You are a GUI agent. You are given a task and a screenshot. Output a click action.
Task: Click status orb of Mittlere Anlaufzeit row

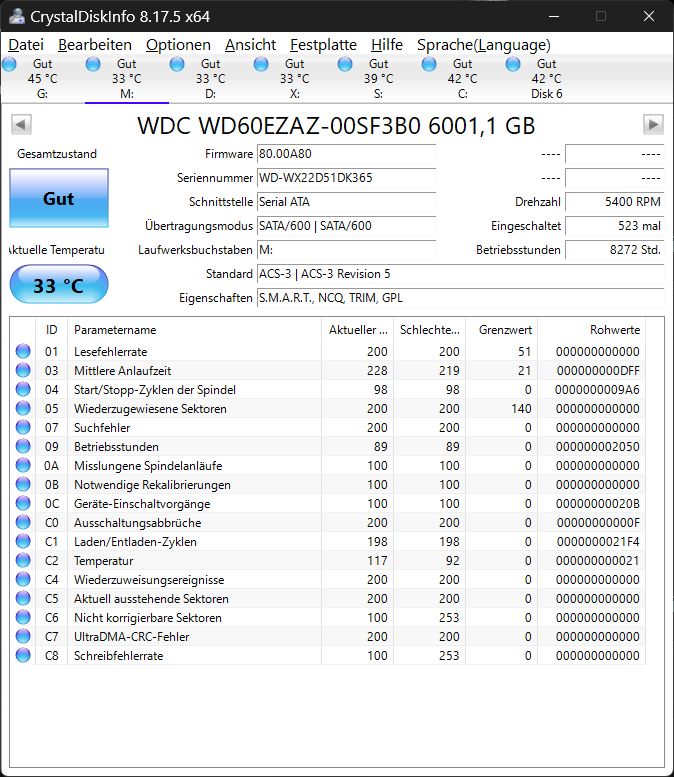[23, 370]
